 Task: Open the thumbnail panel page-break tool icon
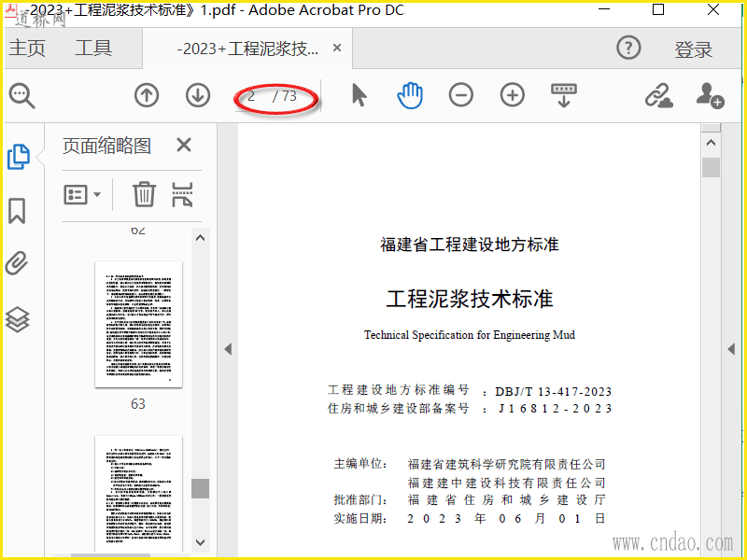pyautogui.click(x=182, y=194)
